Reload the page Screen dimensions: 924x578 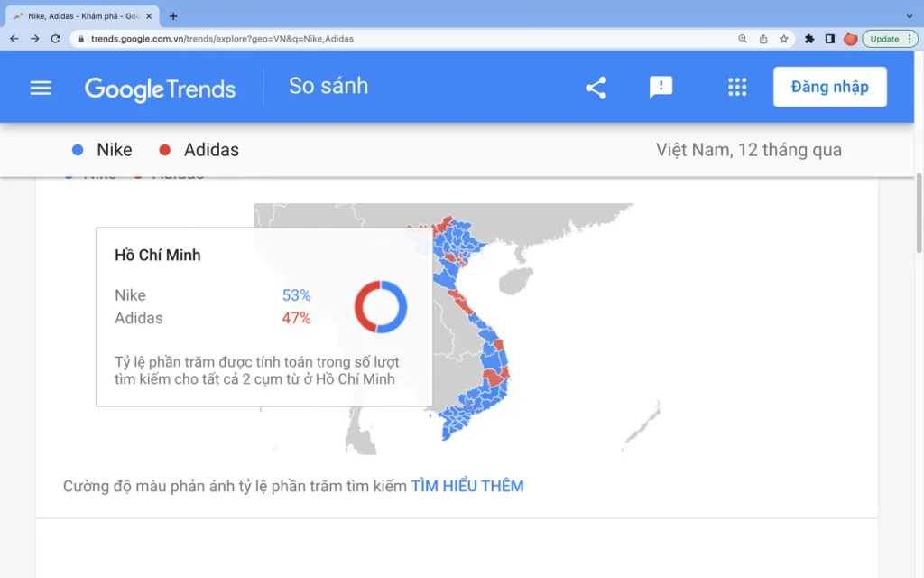point(56,39)
